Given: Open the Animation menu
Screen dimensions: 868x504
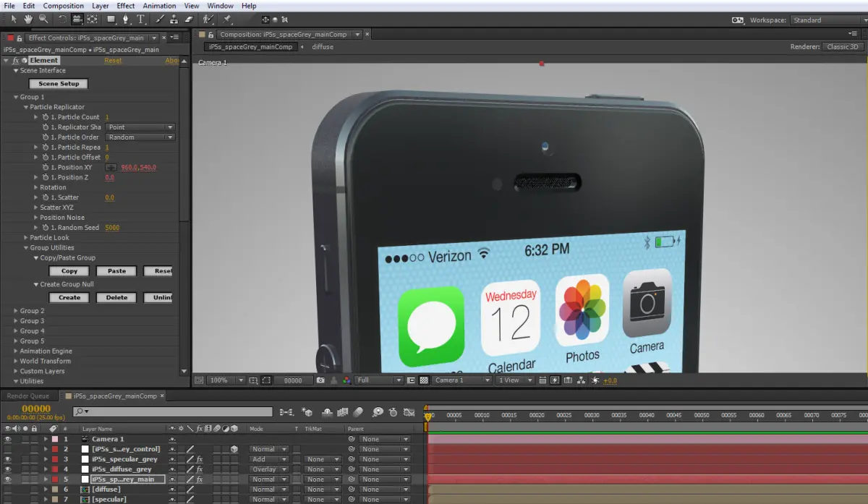Looking at the screenshot, I should coord(159,6).
